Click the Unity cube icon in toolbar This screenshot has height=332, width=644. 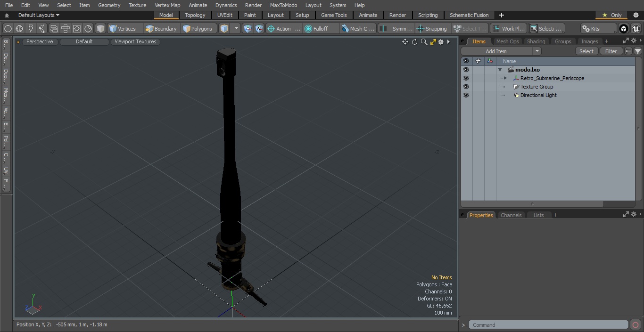pyautogui.click(x=624, y=29)
